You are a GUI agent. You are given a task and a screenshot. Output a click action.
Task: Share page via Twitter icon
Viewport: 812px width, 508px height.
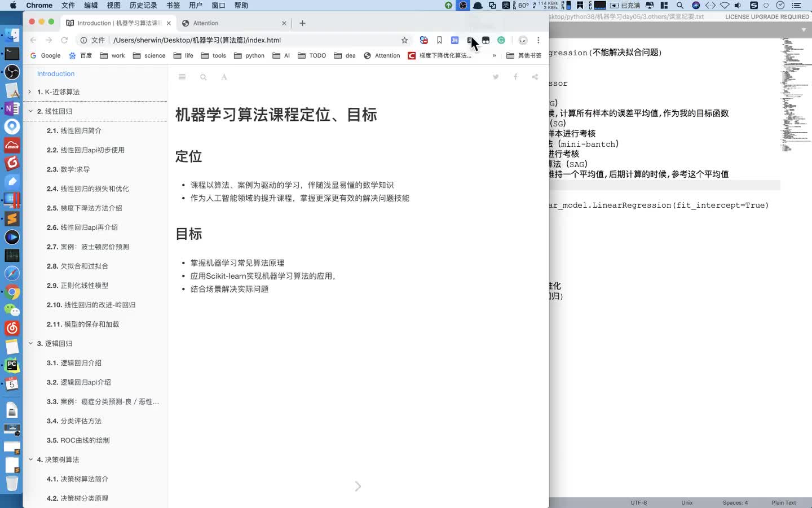(x=496, y=77)
